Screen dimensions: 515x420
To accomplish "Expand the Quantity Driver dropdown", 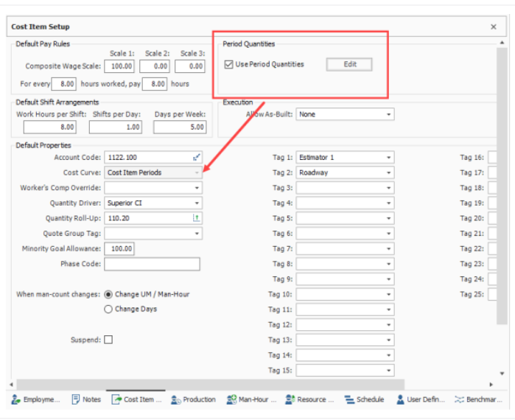I will pyautogui.click(x=197, y=203).
